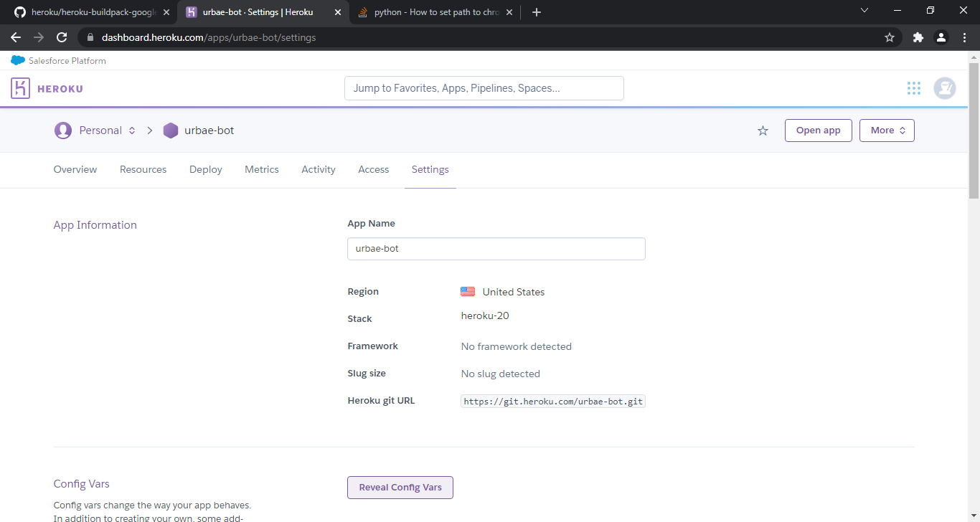Image resolution: width=980 pixels, height=522 pixels.
Task: Favorite urbae-bot app with star icon
Action: [763, 130]
